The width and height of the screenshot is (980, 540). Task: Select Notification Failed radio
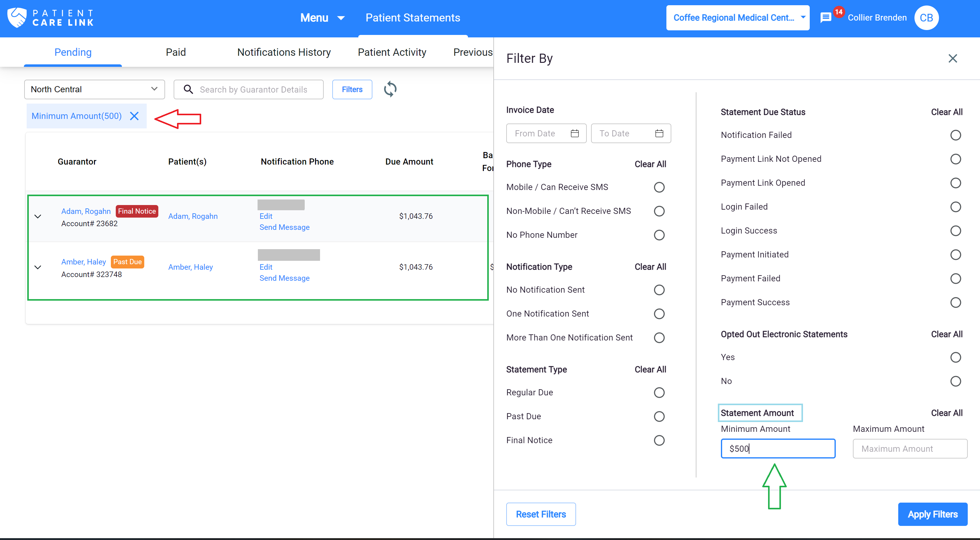tap(955, 135)
